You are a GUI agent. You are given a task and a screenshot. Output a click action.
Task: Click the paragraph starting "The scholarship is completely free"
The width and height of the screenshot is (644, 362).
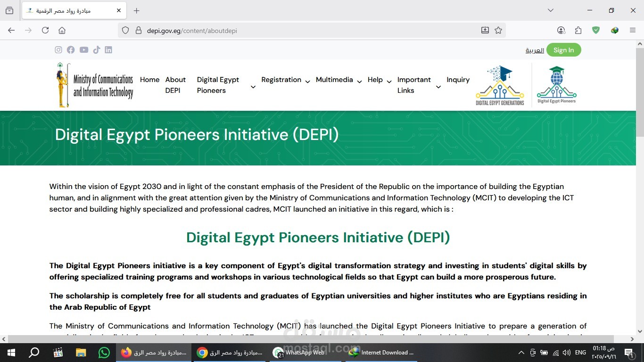pos(318,302)
